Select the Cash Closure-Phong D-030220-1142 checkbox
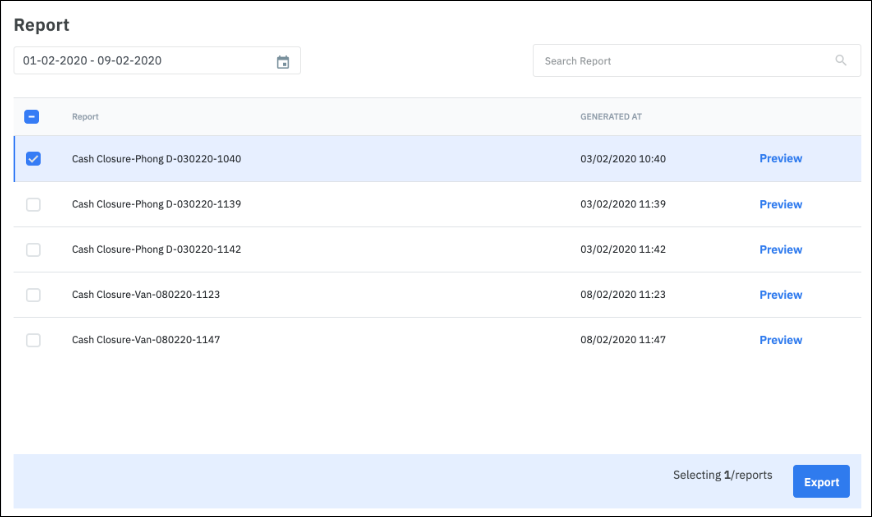 click(x=33, y=250)
